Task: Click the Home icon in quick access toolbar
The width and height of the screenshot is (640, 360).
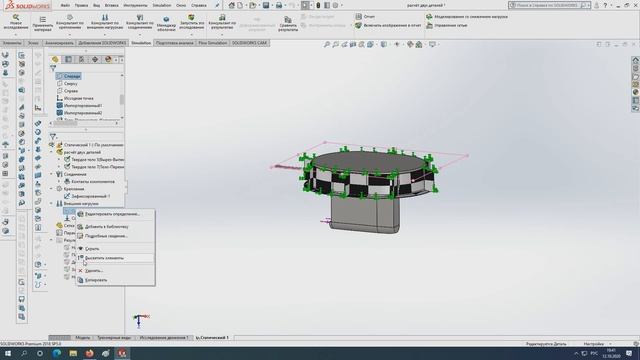Action: pos(231,5)
